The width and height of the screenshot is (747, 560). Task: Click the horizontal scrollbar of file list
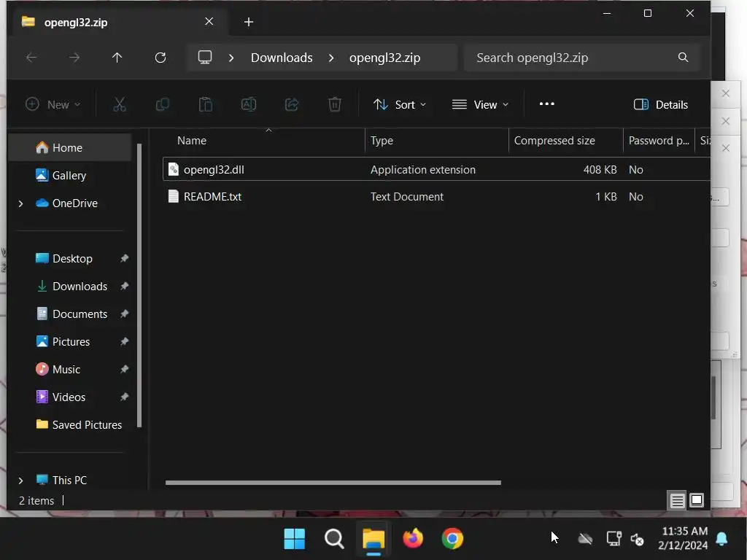click(x=333, y=483)
